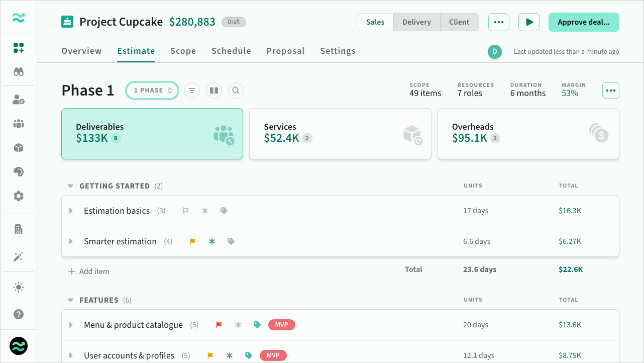This screenshot has height=363, width=644.
Task: Click the columns view icon
Action: click(214, 90)
